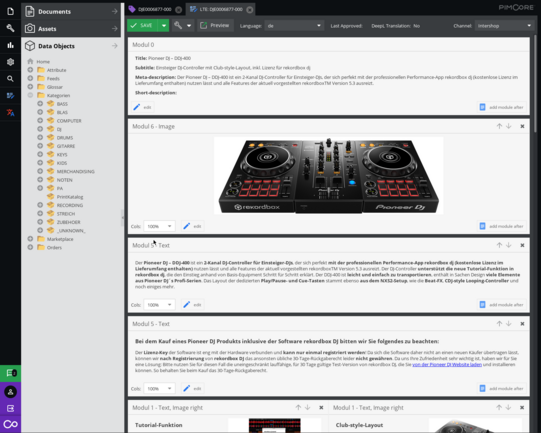Remove the Club-style-Layout module
The width and height of the screenshot is (541, 433).
(522, 407)
